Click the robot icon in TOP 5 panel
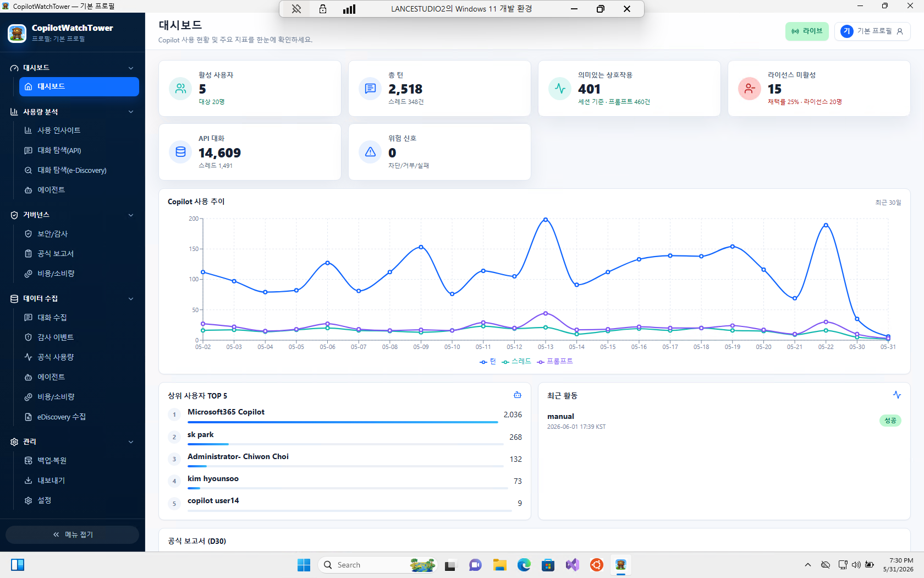The image size is (924, 578). click(x=517, y=395)
